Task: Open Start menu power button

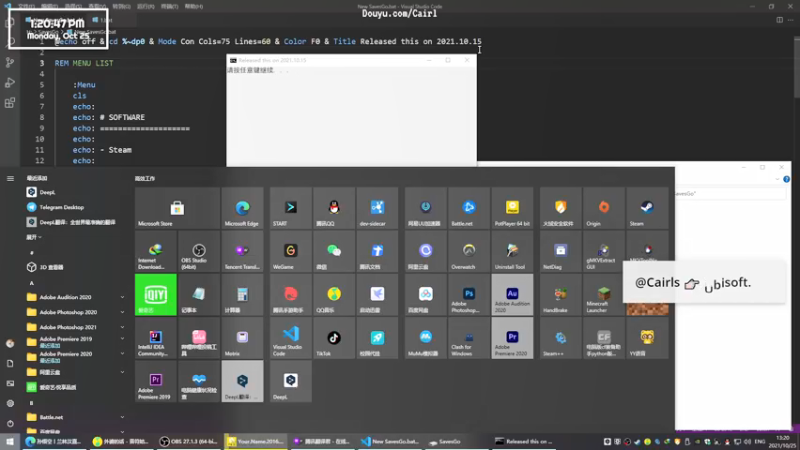Action: (x=10, y=423)
